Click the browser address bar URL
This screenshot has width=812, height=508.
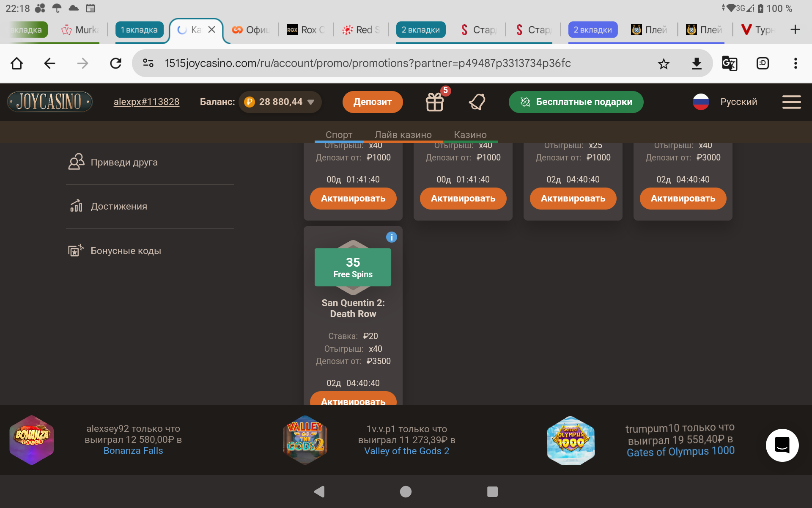coord(368,63)
